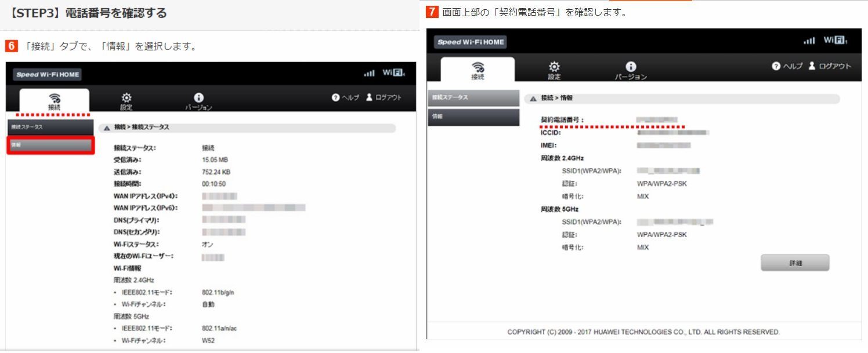Click the signal strength bars on the 情報 page
Image resolution: width=868 pixels, height=353 pixels.
pyautogui.click(x=809, y=41)
